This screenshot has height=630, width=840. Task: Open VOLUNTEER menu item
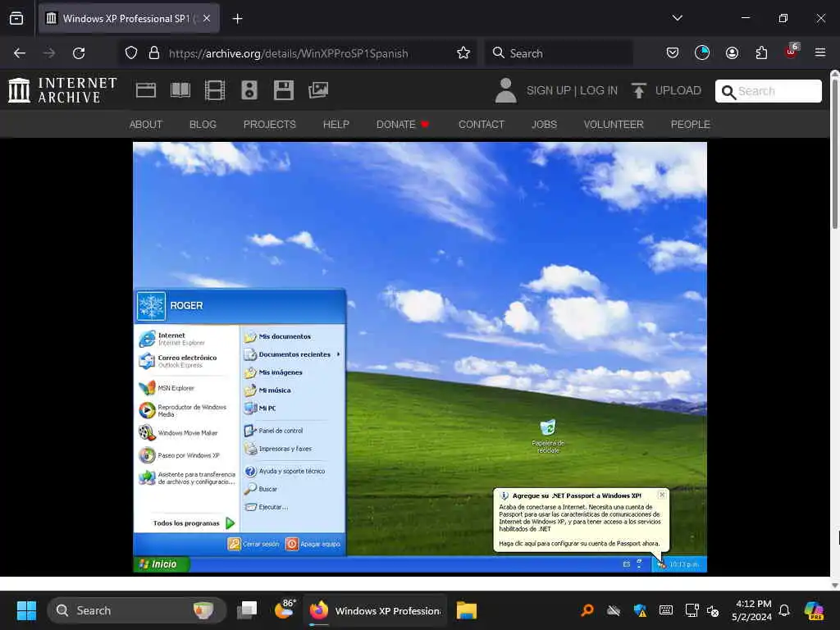[614, 125]
